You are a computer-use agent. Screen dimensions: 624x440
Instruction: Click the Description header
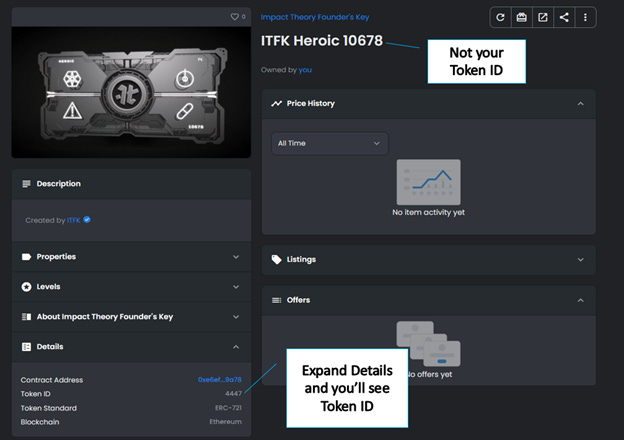131,184
